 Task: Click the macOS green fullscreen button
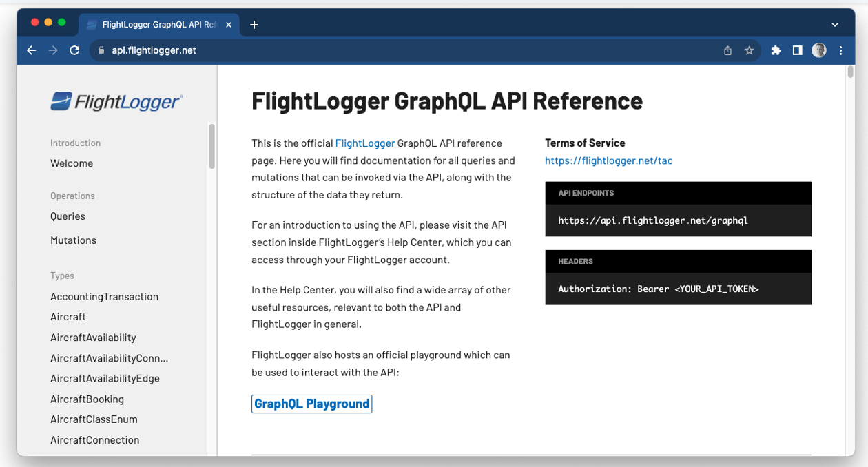[62, 22]
